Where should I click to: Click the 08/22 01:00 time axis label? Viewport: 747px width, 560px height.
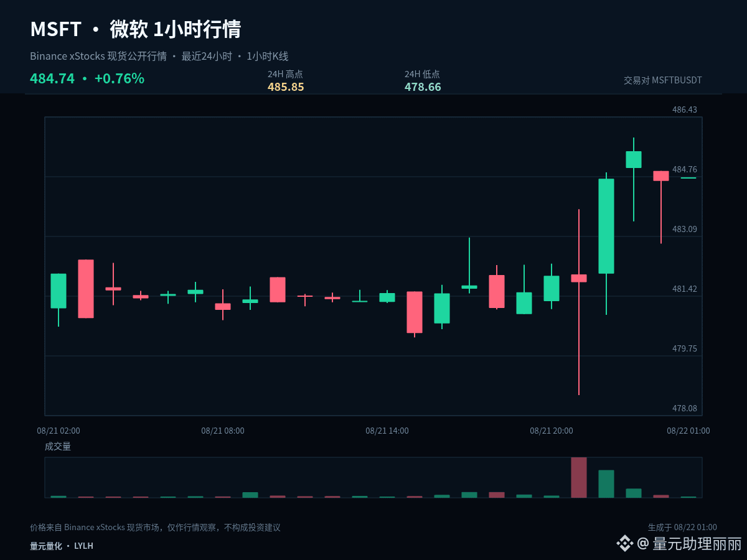[688, 431]
